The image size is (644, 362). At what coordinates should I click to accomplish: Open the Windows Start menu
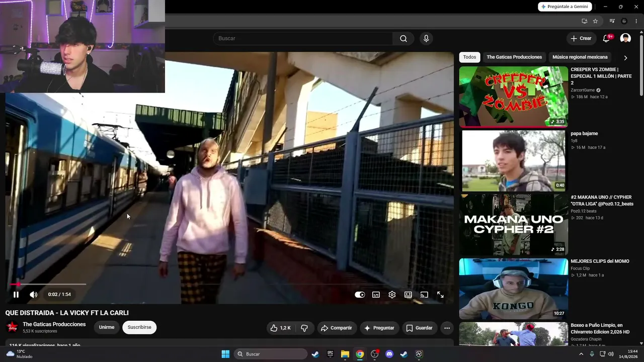tap(225, 354)
